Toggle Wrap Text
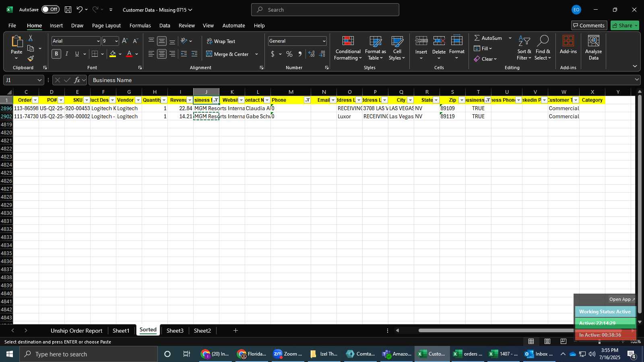 pos(221,41)
